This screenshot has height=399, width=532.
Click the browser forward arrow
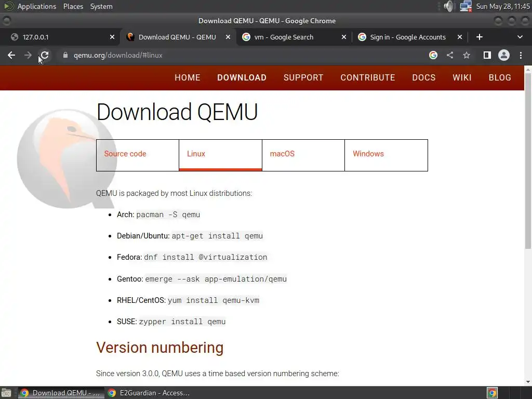click(28, 55)
